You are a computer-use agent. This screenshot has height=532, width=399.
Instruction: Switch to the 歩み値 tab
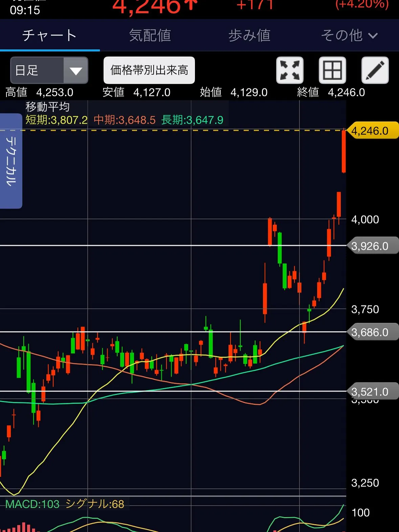(249, 36)
